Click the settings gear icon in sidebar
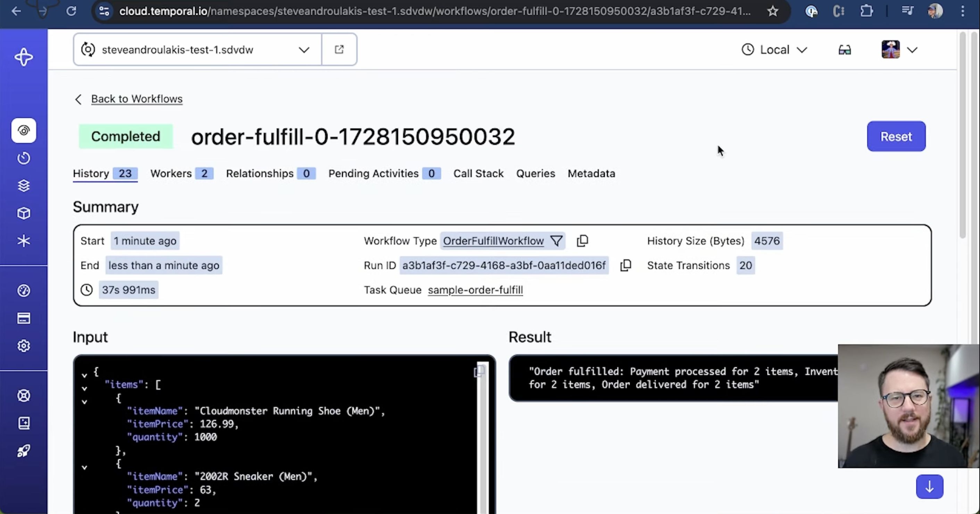The image size is (980, 514). (24, 346)
